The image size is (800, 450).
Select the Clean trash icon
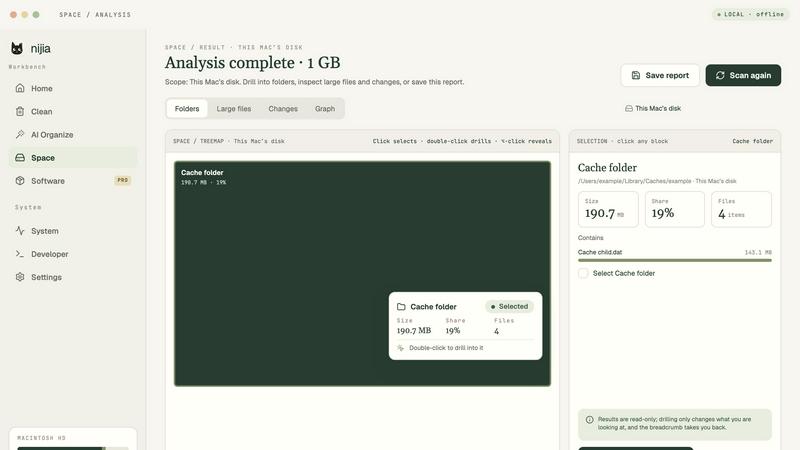tap(20, 111)
